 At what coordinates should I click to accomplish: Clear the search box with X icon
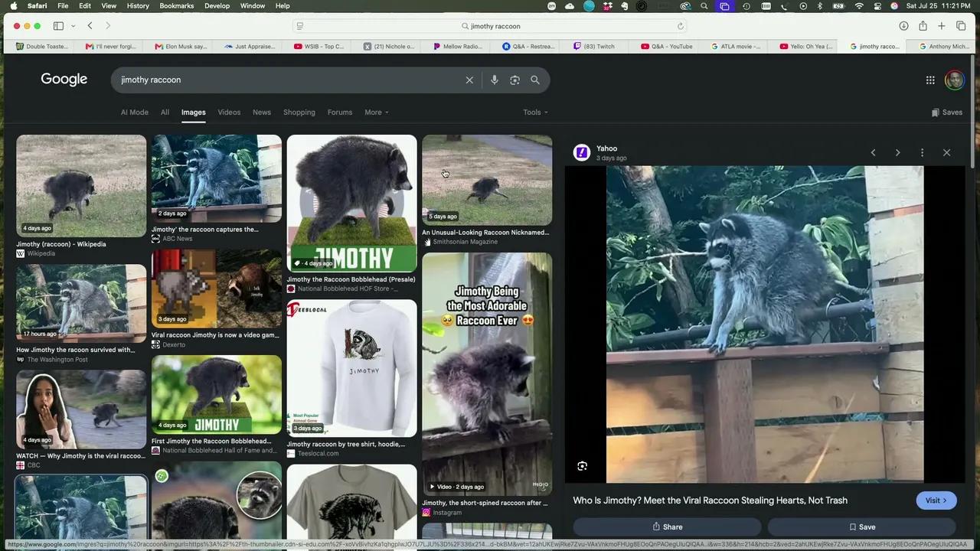click(469, 80)
